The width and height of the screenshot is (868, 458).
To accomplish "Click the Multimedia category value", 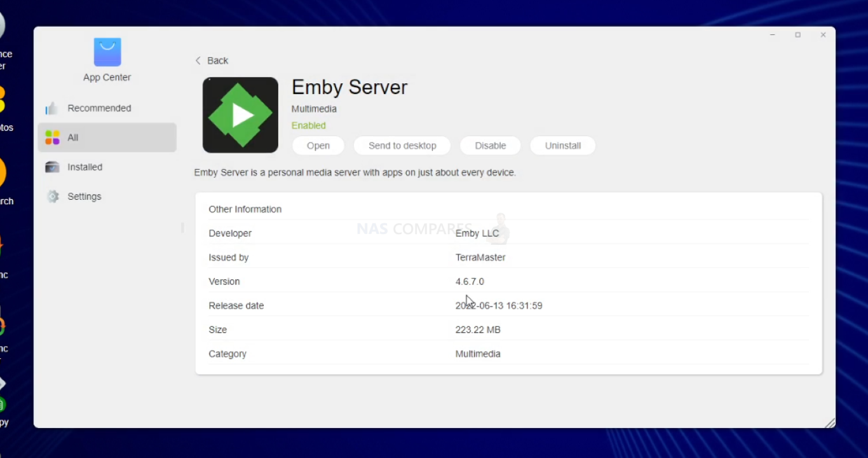I will click(478, 354).
